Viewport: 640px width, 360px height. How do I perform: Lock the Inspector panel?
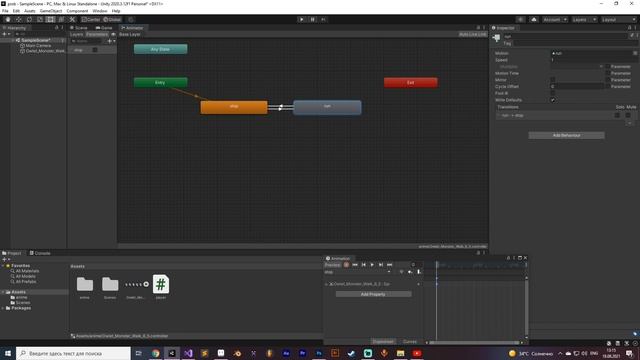pos(629,28)
